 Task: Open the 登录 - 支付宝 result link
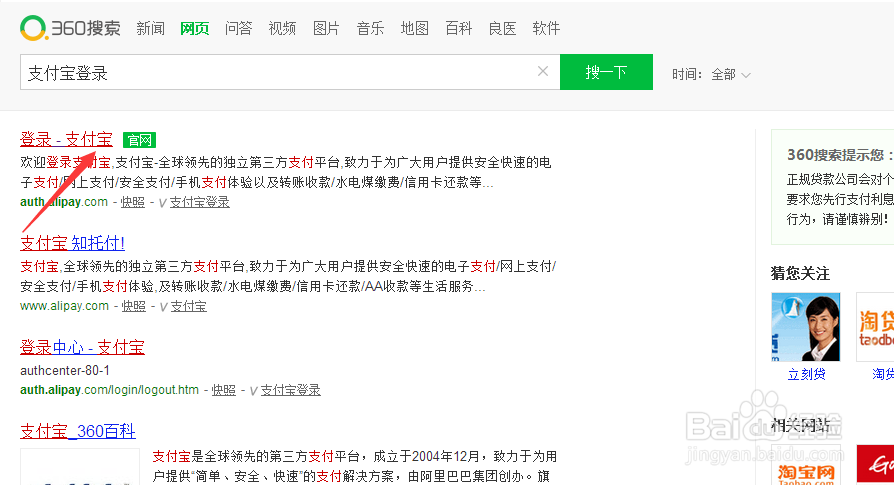66,139
